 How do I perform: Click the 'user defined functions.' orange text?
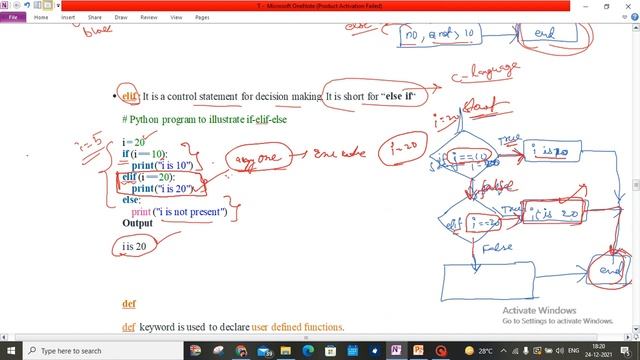tap(298, 327)
